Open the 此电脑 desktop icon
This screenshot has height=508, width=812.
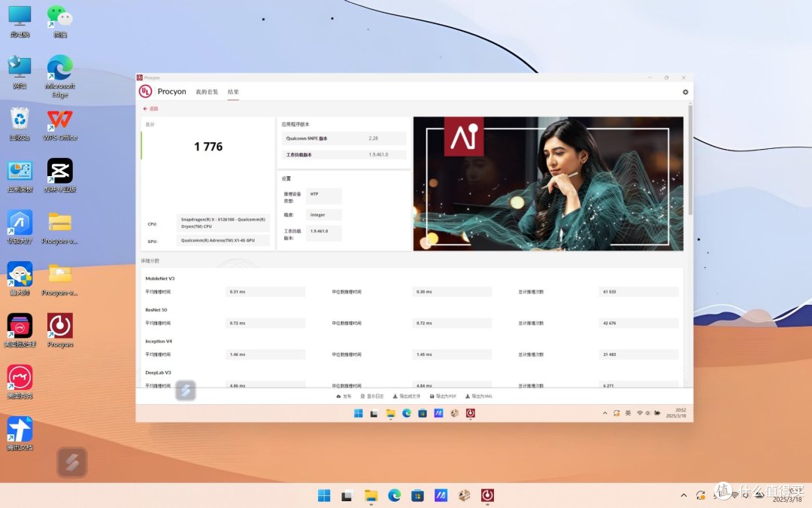pyautogui.click(x=20, y=21)
